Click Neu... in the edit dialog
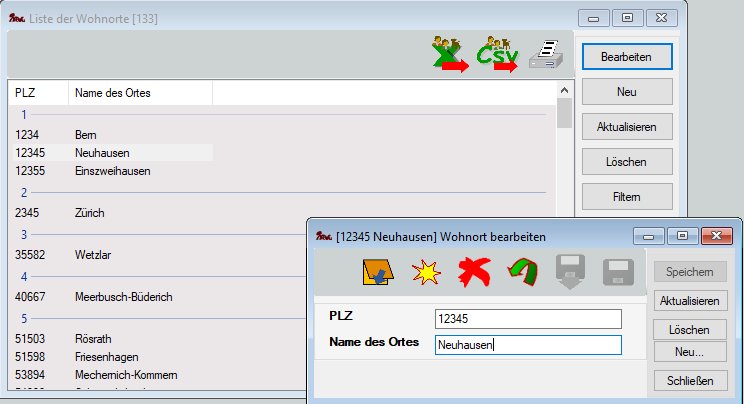Viewport: 744px width, 404px height. [689, 353]
